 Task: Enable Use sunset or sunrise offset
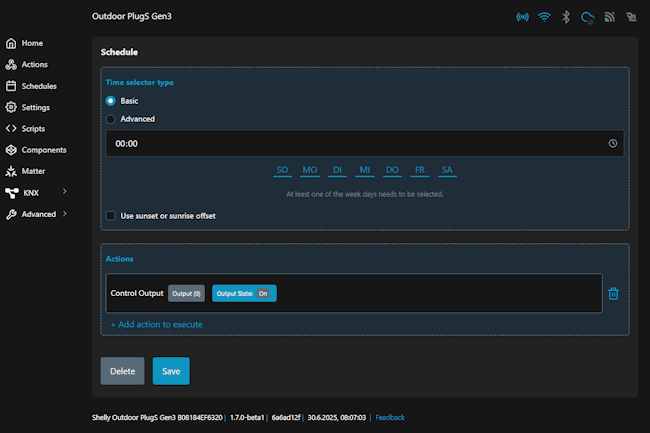[x=111, y=215]
